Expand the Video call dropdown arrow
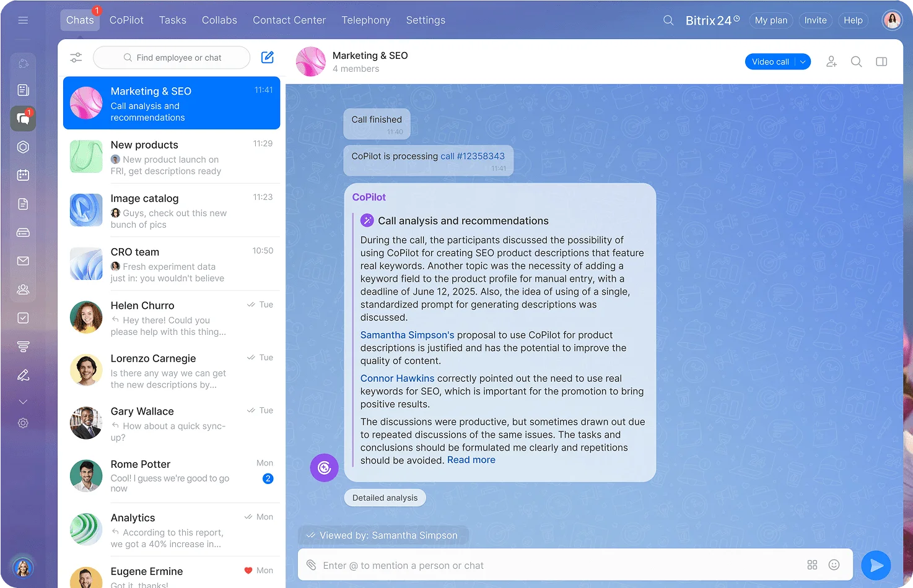This screenshot has width=913, height=588. click(x=803, y=62)
